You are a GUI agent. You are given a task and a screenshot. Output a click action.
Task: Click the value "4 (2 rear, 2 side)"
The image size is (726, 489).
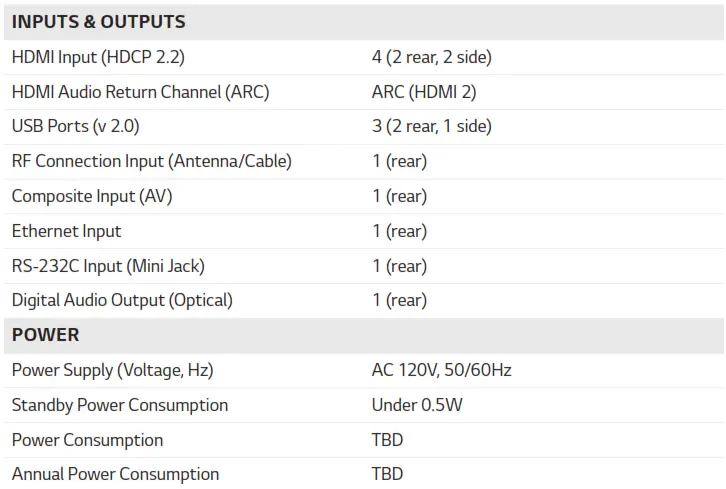pyautogui.click(x=431, y=57)
